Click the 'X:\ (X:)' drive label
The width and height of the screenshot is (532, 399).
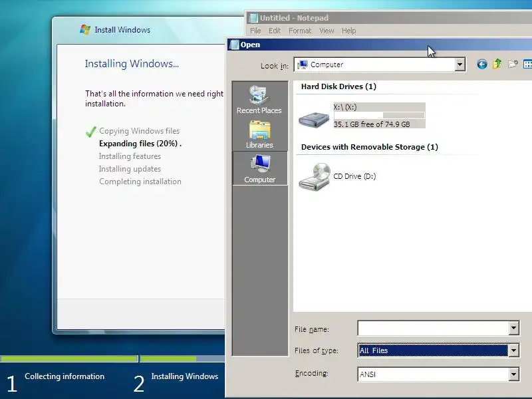click(x=345, y=107)
